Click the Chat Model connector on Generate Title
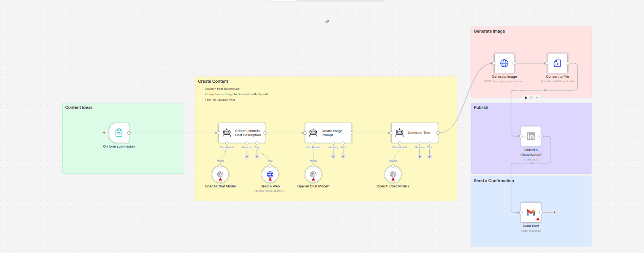 click(400, 143)
